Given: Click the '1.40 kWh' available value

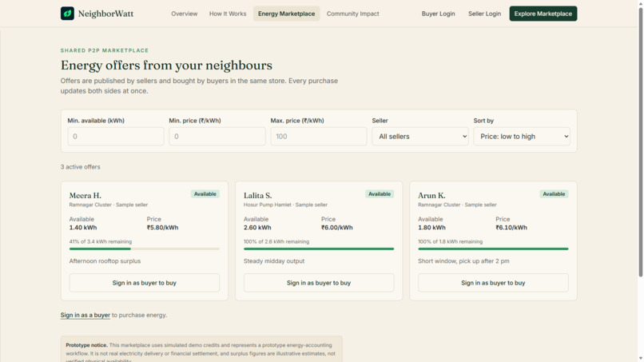Looking at the screenshot, I should 83,228.
